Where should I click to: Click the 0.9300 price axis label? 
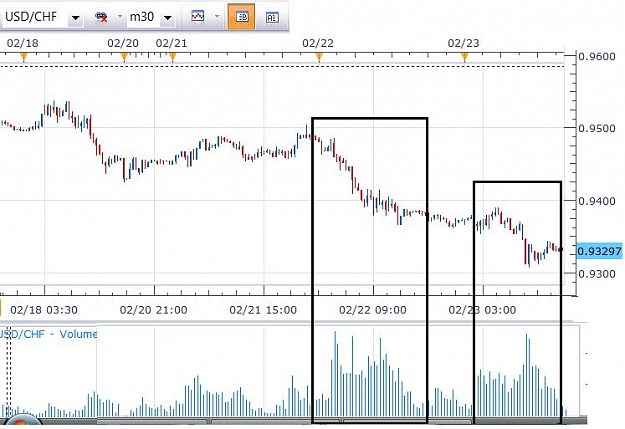597,274
